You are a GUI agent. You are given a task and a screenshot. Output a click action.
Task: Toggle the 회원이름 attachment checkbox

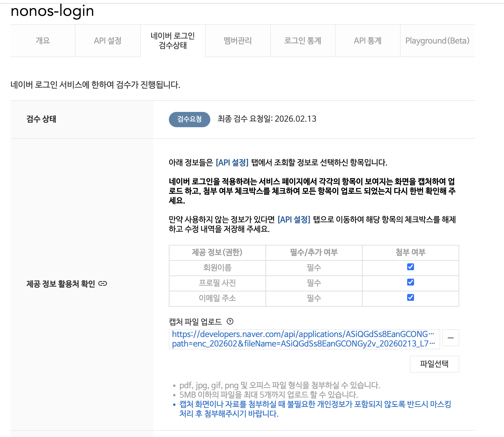click(411, 267)
